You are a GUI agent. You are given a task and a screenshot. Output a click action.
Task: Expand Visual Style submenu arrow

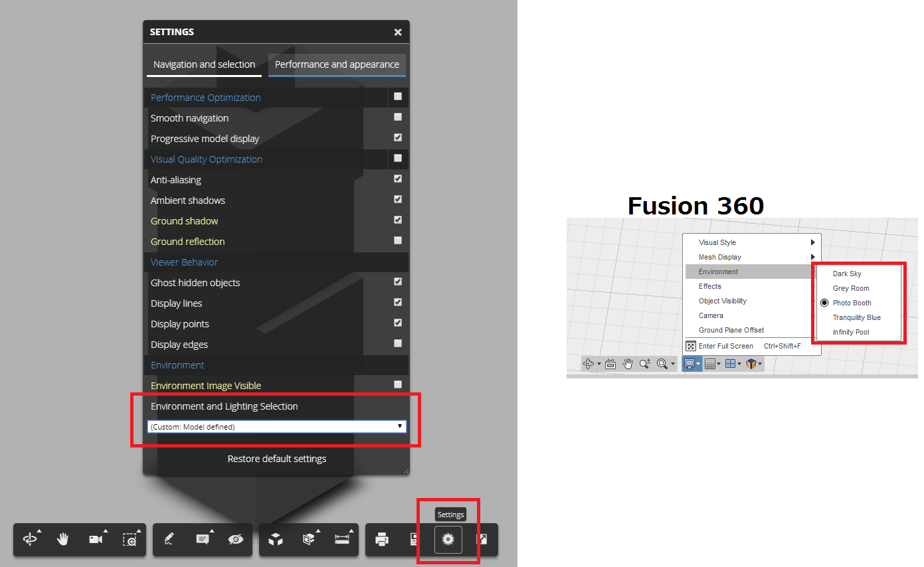(x=812, y=242)
